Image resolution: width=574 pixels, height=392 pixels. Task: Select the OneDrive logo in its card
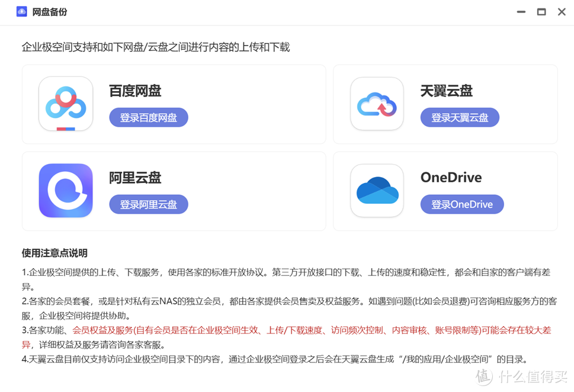[377, 191]
